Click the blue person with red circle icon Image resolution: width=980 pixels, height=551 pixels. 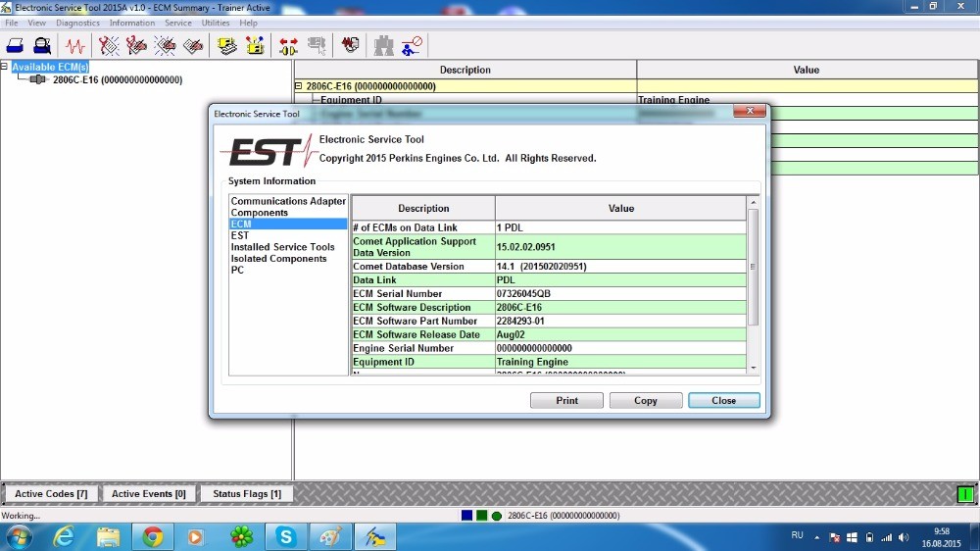412,46
